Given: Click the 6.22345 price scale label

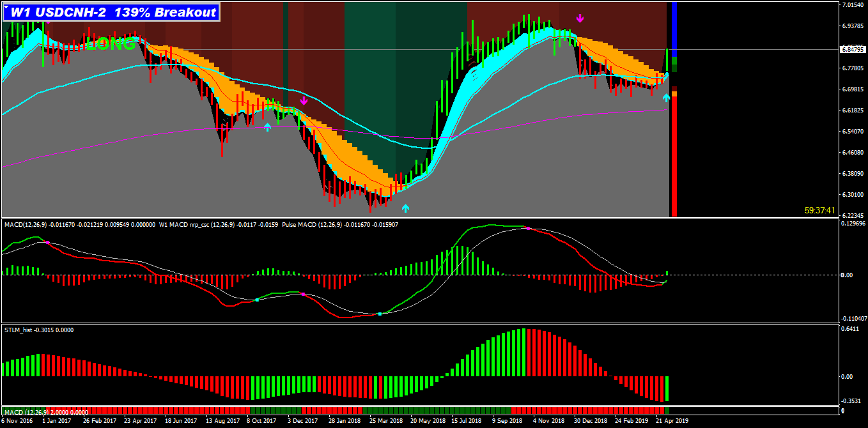Looking at the screenshot, I should tap(853, 216).
